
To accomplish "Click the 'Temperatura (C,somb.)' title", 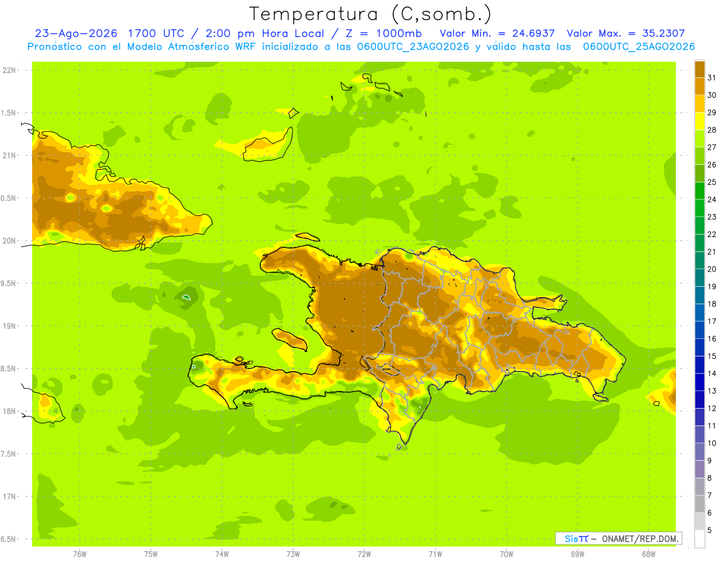I will click(370, 14).
